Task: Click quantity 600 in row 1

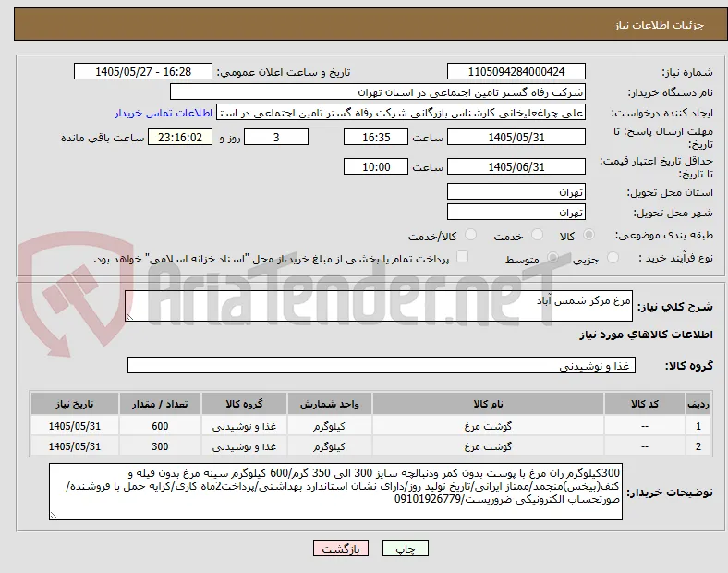Action: 160,426
